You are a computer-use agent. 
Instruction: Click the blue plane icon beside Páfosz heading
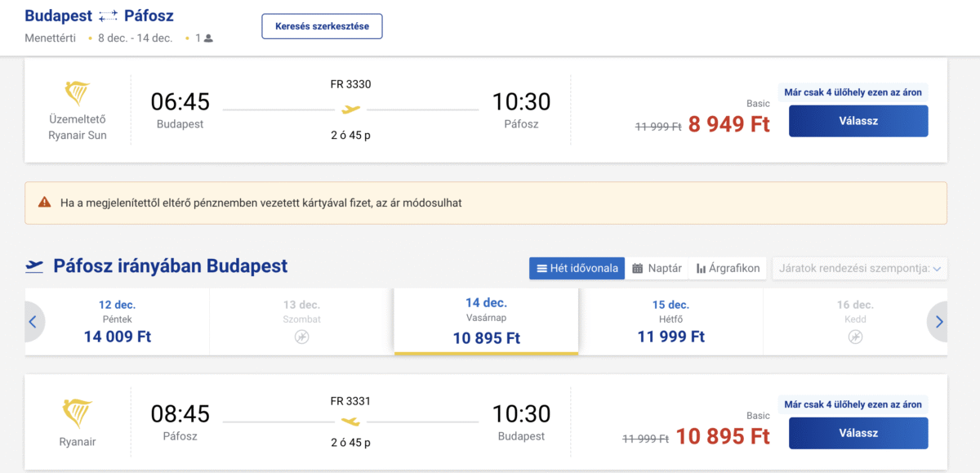[x=35, y=266]
